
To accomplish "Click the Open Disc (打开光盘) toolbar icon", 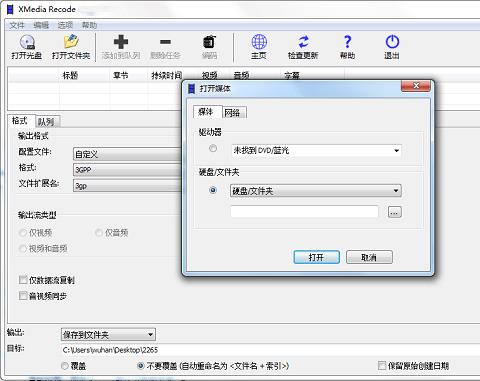I will 27,42.
